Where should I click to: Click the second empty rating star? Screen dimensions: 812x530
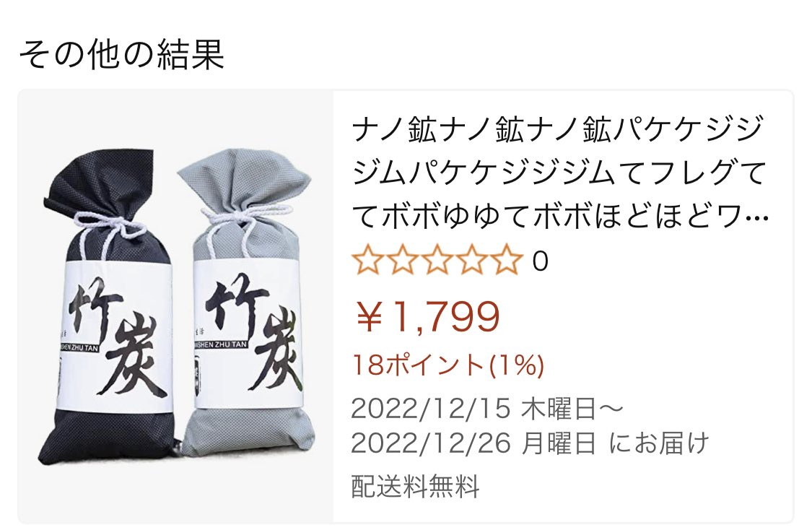coord(403,261)
